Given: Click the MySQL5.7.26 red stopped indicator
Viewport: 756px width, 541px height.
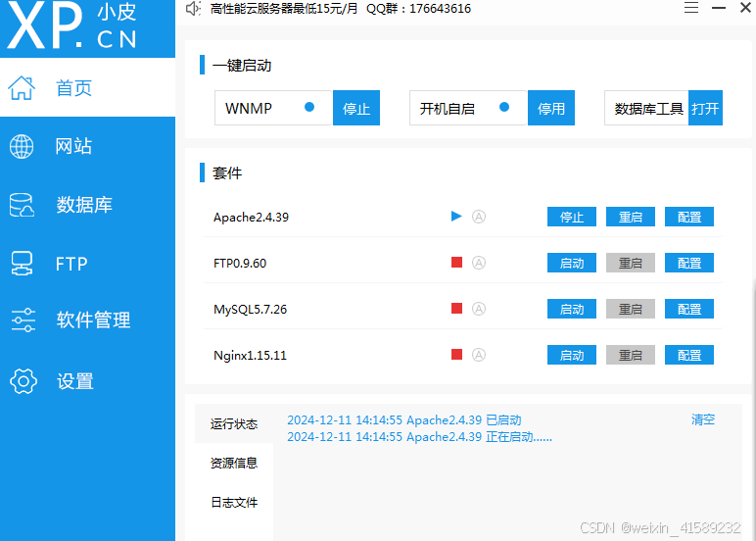Looking at the screenshot, I should [x=456, y=308].
